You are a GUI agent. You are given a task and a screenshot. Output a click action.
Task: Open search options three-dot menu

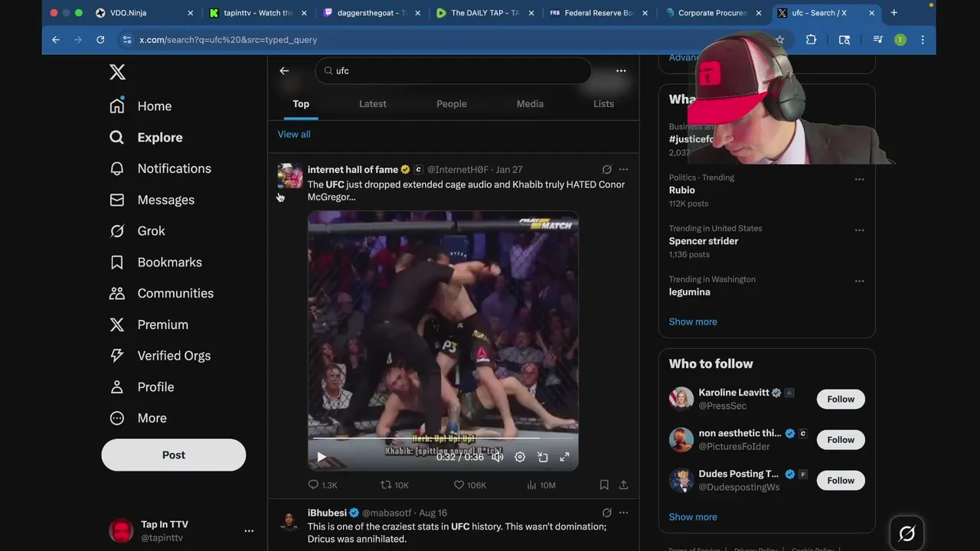(x=621, y=70)
